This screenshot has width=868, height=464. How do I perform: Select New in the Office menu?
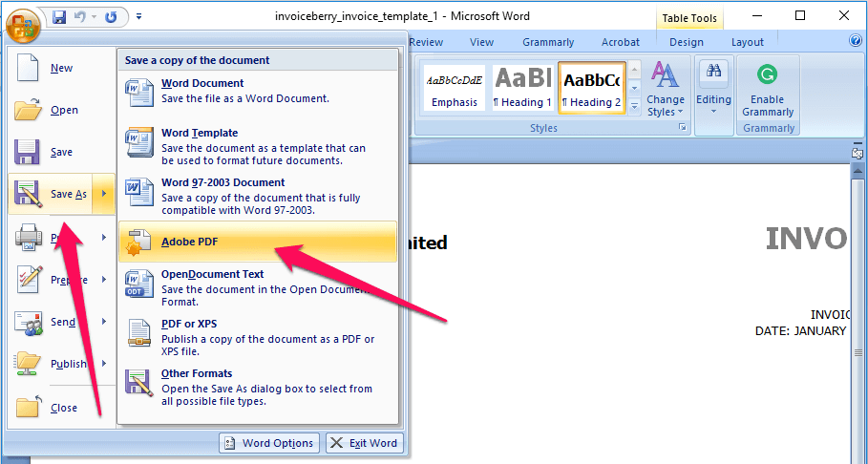[61, 68]
